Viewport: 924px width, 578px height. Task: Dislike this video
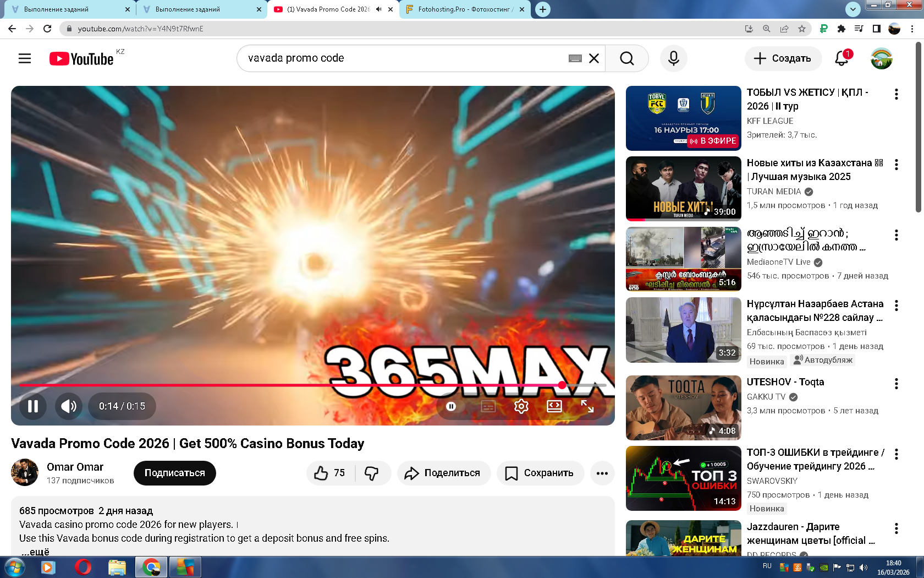pyautogui.click(x=372, y=473)
